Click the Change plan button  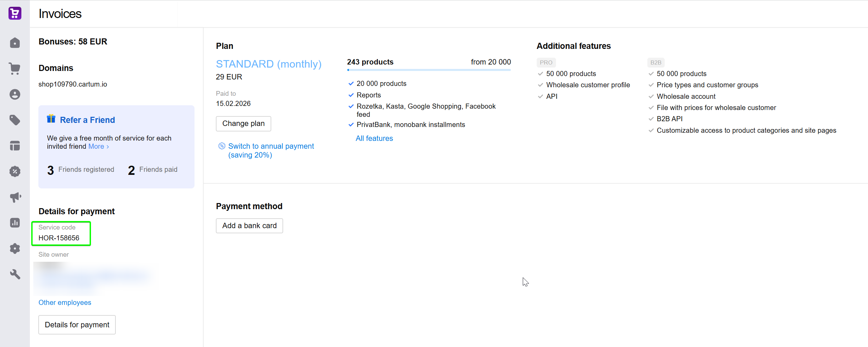[x=243, y=124]
